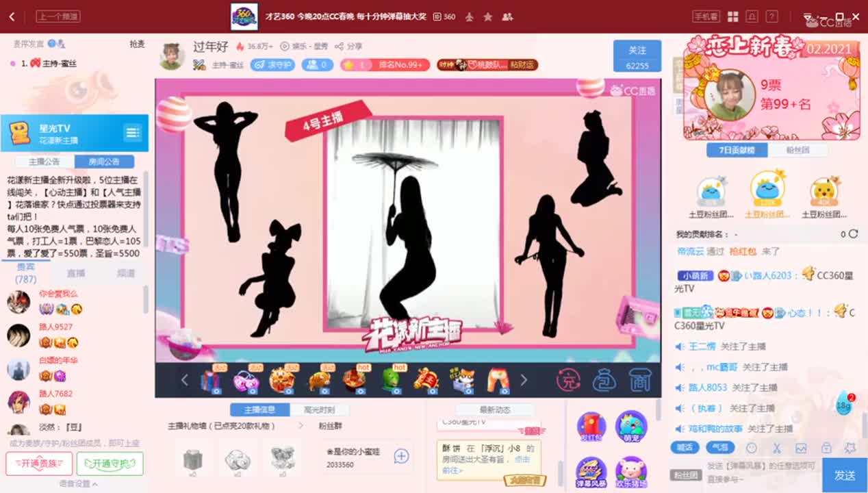Open the 萌宠 pet icon
Viewport: 868px width, 493px height.
coord(631,427)
